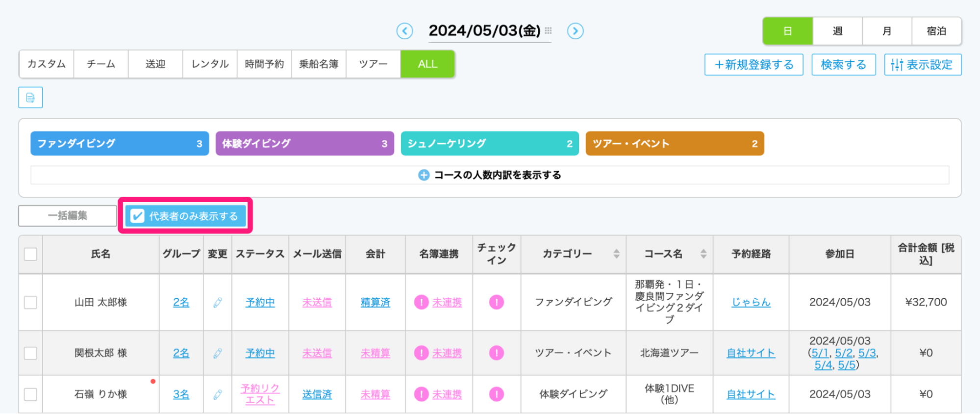The height and width of the screenshot is (414, 980).
Task: Check the row box for 山田 太郎様
Action: click(x=30, y=303)
